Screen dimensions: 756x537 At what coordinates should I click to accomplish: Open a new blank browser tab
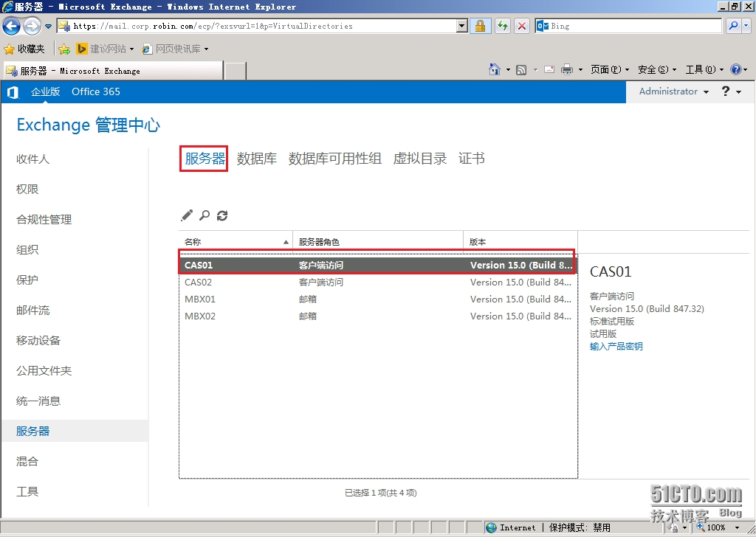(x=236, y=71)
